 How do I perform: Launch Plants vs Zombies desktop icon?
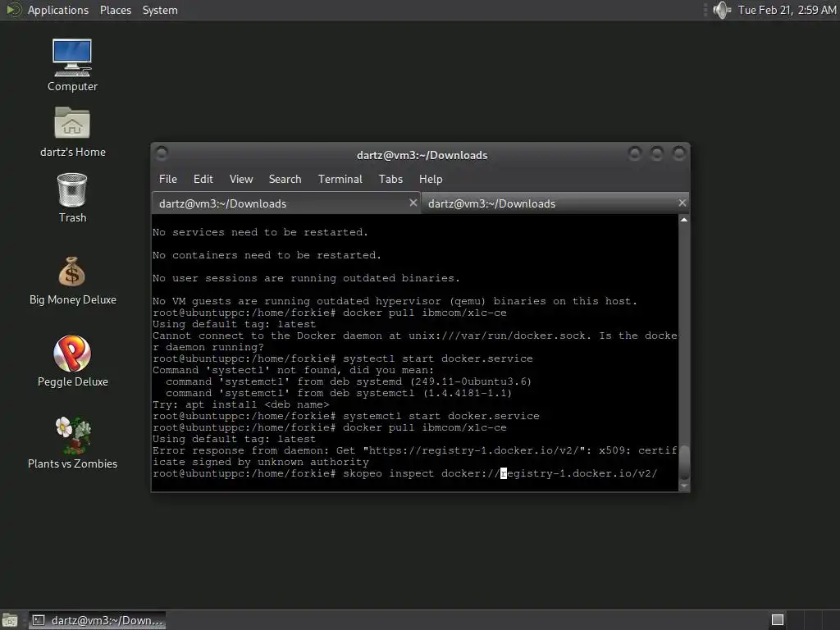pos(72,443)
